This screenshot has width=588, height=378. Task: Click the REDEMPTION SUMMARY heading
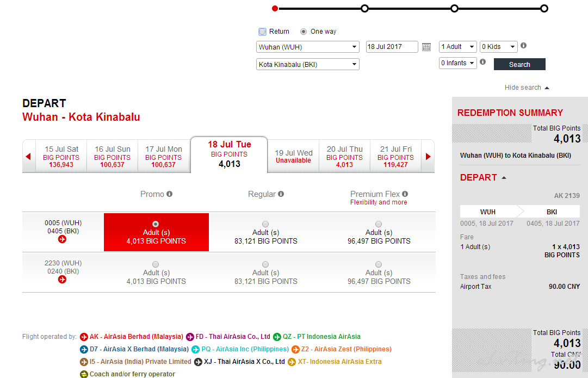[510, 113]
